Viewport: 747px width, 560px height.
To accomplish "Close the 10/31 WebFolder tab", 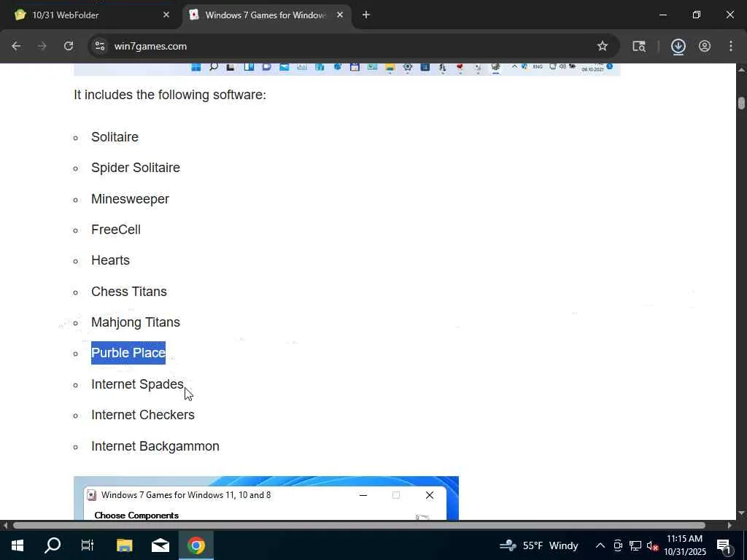I will 166,15.
